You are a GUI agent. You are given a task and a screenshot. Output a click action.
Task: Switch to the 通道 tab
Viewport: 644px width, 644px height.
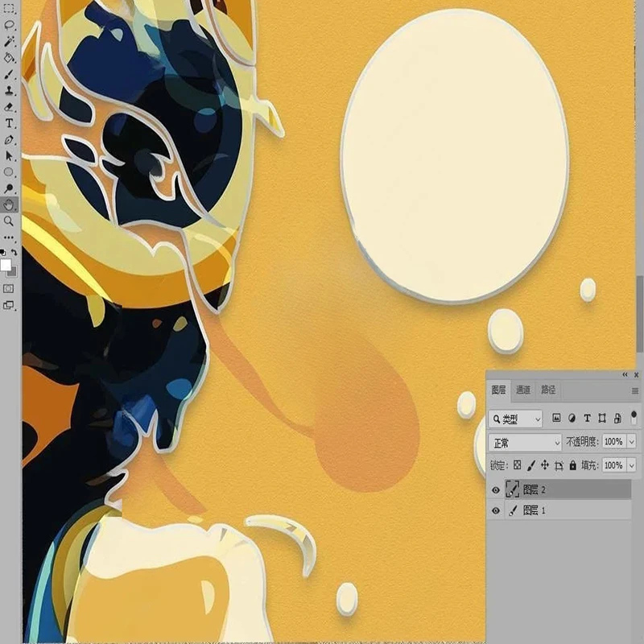[x=523, y=390]
